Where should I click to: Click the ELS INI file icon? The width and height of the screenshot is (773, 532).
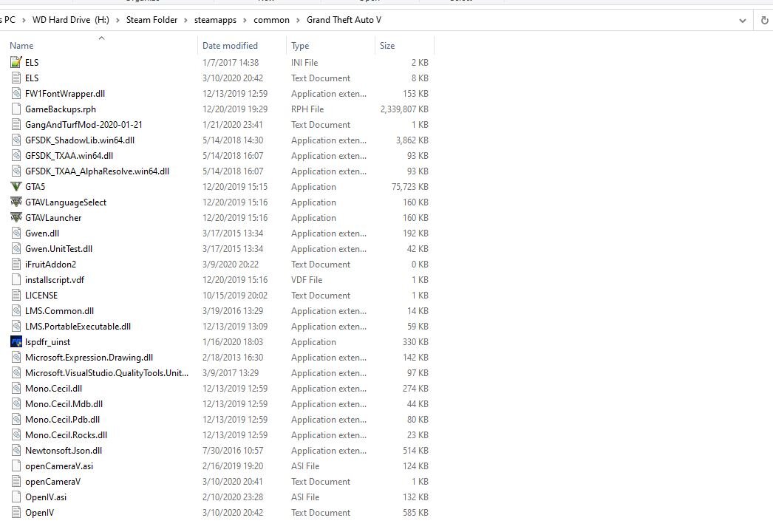[x=16, y=62]
